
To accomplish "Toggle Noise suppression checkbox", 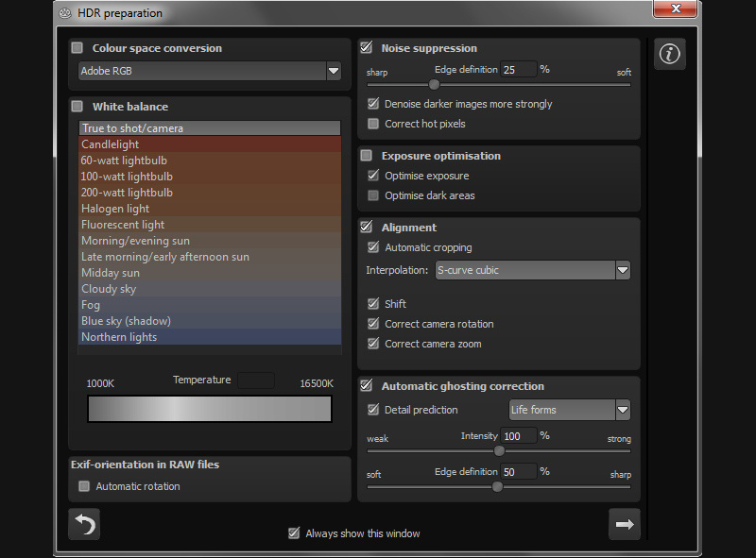I will pos(367,47).
